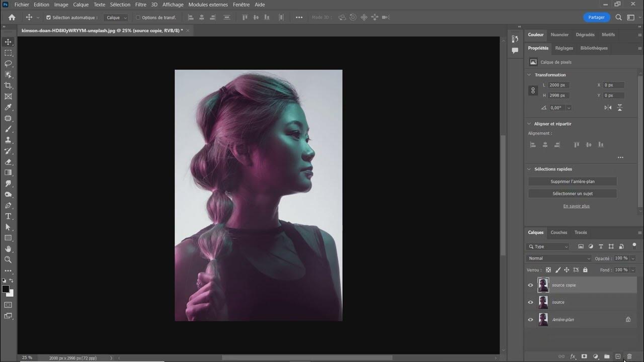Image resolution: width=644 pixels, height=362 pixels.
Task: Hide the Arrière-plan layer
Action: pos(530,319)
